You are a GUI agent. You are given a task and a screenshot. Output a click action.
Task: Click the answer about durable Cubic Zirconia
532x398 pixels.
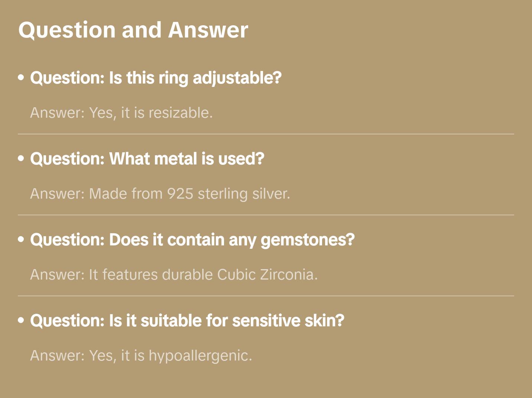(x=174, y=275)
